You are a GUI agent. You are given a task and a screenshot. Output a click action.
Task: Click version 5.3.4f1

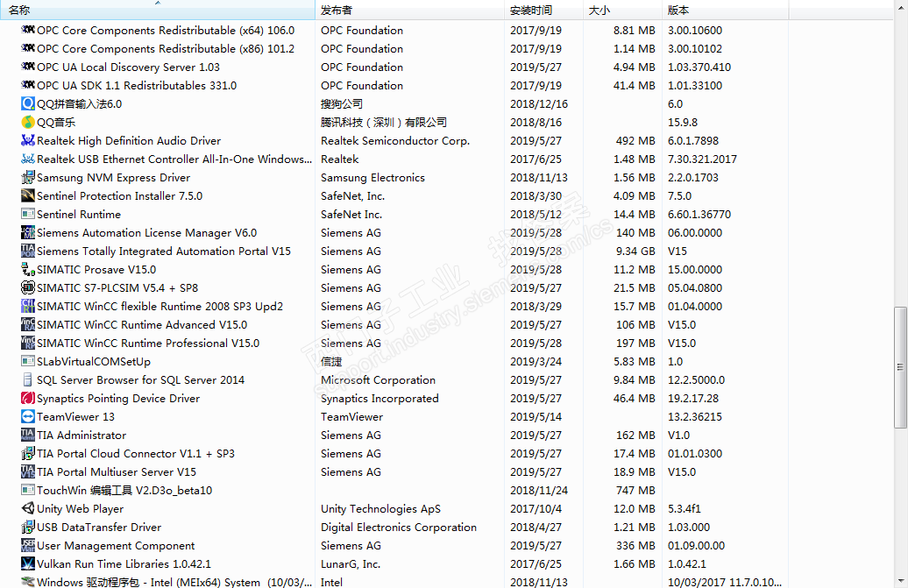coord(684,509)
